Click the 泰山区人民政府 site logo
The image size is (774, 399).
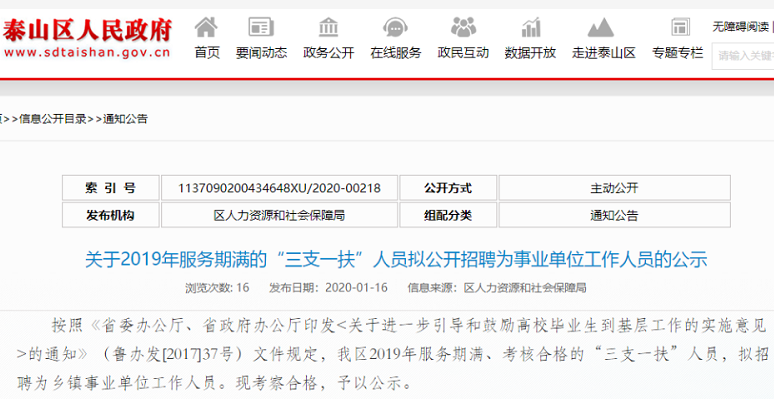point(87,38)
